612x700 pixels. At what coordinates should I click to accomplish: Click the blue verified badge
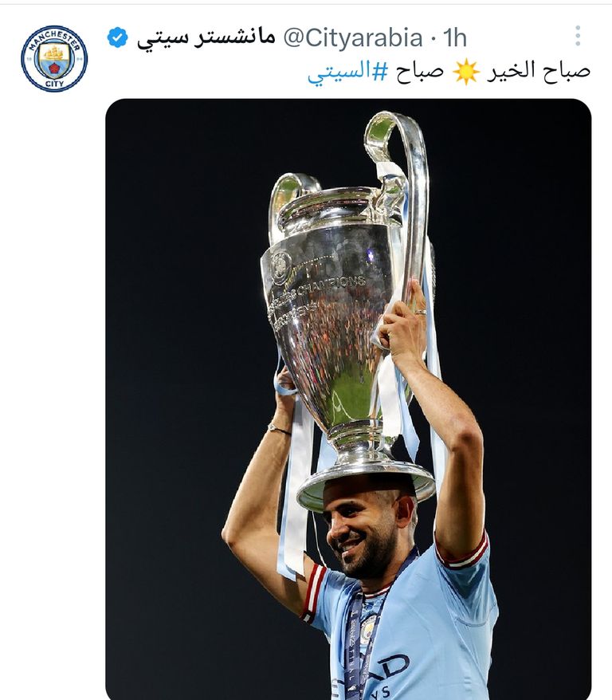(118, 37)
